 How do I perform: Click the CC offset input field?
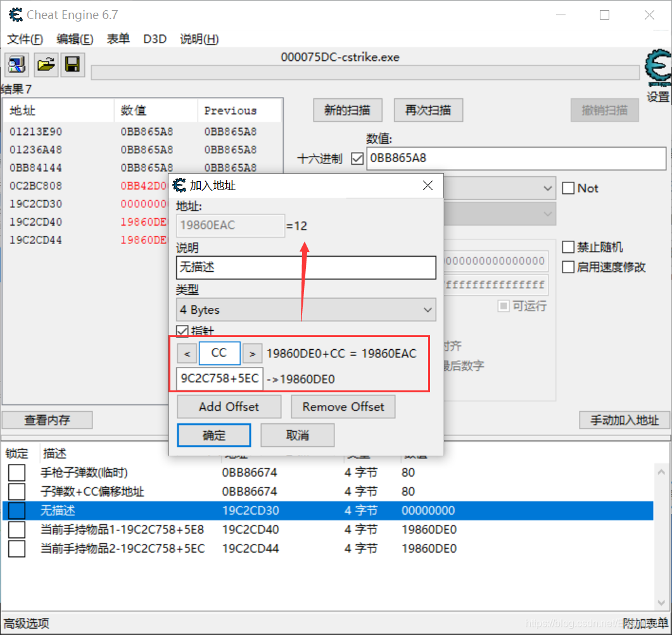click(x=219, y=353)
